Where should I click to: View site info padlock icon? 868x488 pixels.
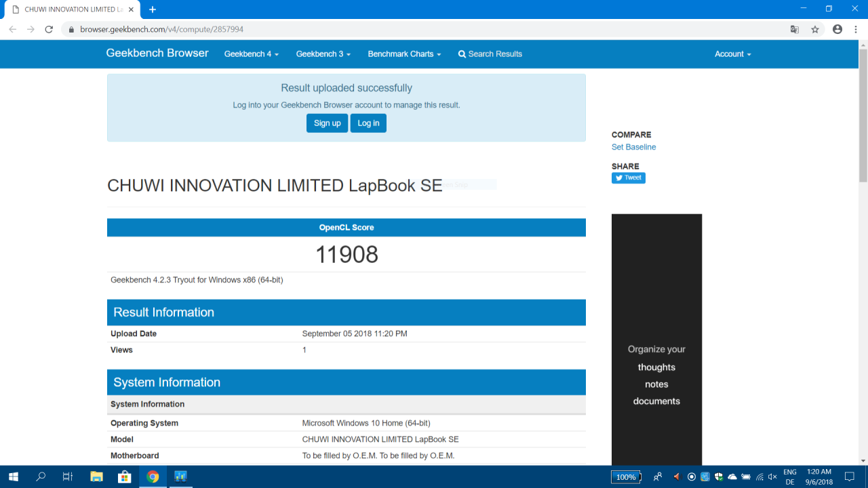[x=71, y=29]
